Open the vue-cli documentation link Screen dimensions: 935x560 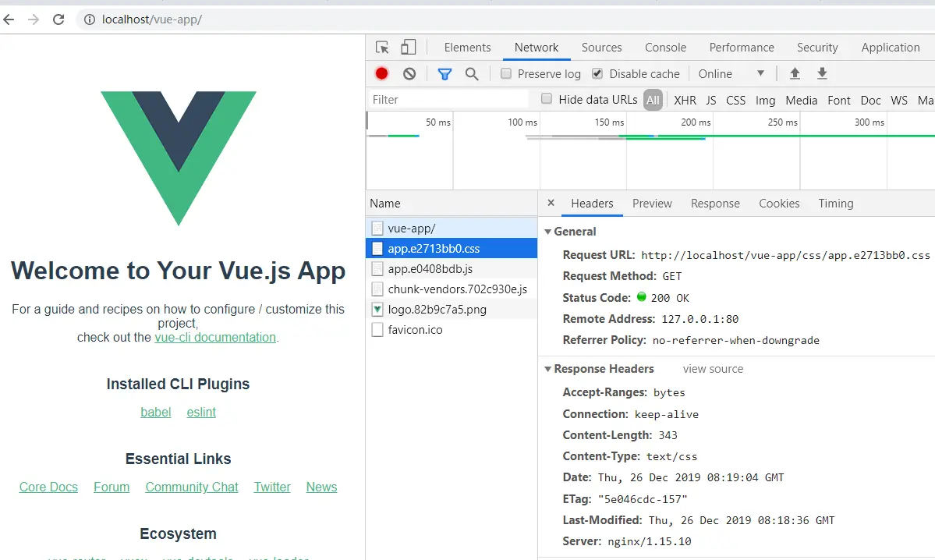[215, 337]
